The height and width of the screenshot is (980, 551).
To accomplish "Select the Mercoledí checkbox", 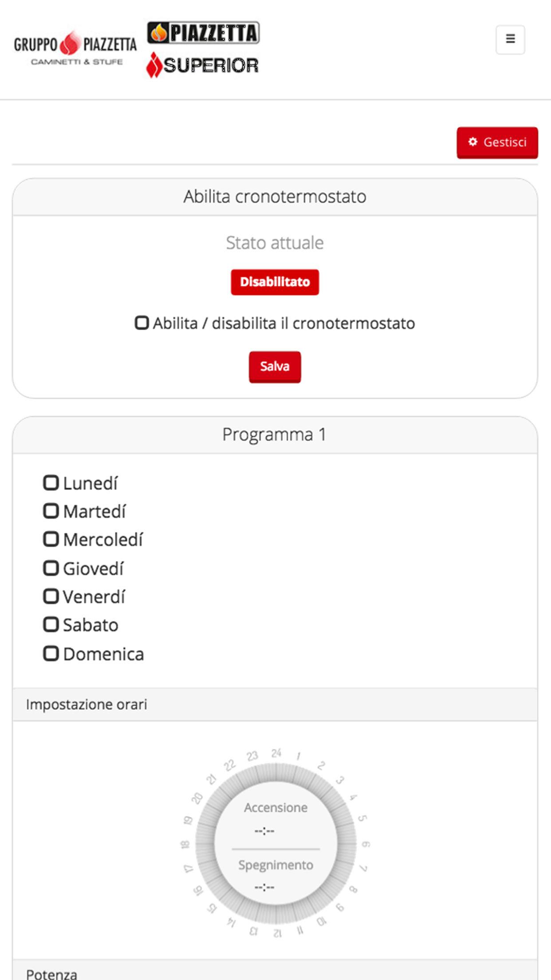I will (51, 540).
